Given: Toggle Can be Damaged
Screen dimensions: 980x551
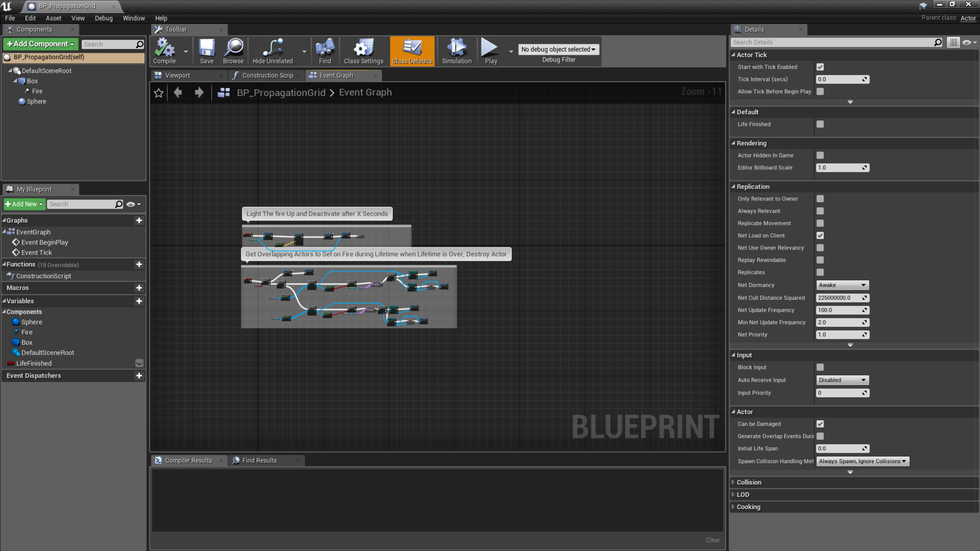Looking at the screenshot, I should click(820, 424).
